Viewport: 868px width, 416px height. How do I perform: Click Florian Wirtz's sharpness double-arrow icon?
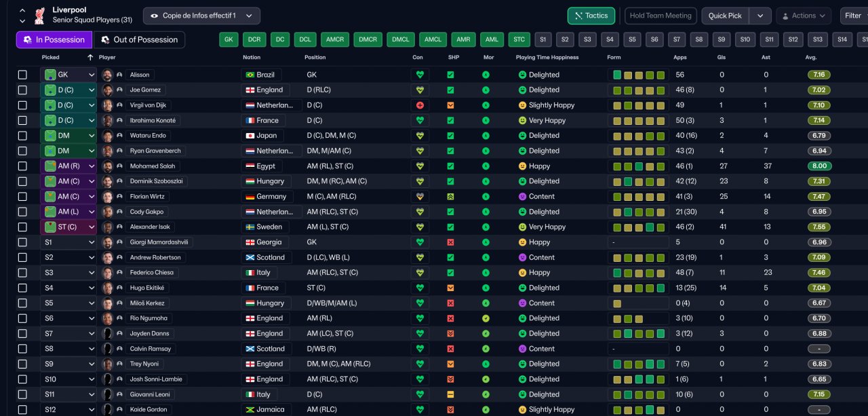[450, 196]
